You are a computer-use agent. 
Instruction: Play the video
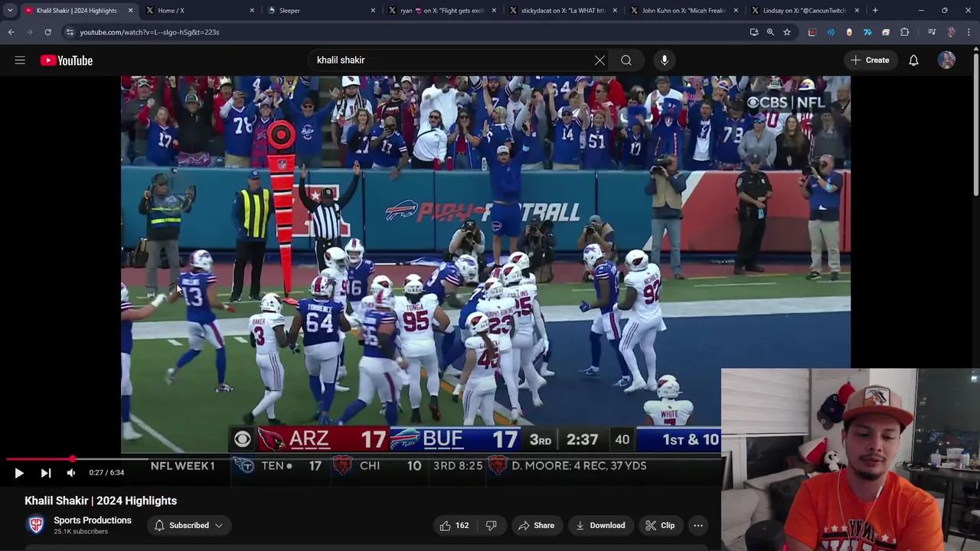click(x=19, y=473)
